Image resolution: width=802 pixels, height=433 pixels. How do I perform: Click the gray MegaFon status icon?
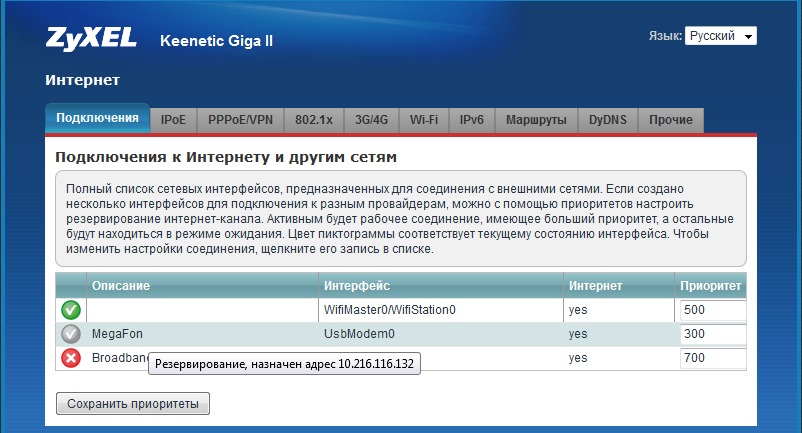(x=71, y=334)
